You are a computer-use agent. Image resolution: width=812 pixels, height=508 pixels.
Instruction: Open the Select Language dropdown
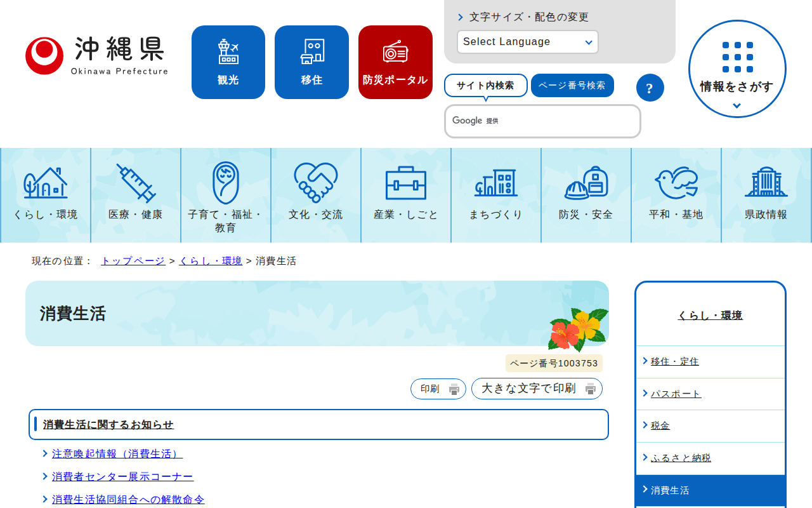(528, 42)
